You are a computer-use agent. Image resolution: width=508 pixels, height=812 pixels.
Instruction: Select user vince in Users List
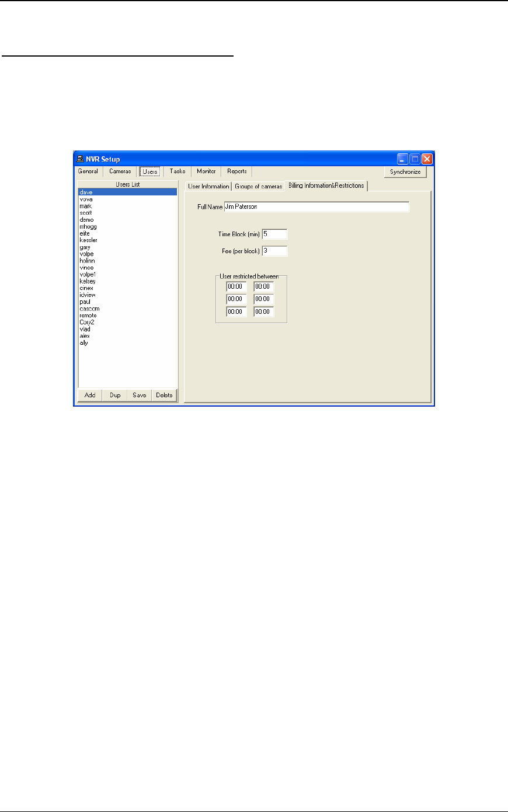[127, 268]
